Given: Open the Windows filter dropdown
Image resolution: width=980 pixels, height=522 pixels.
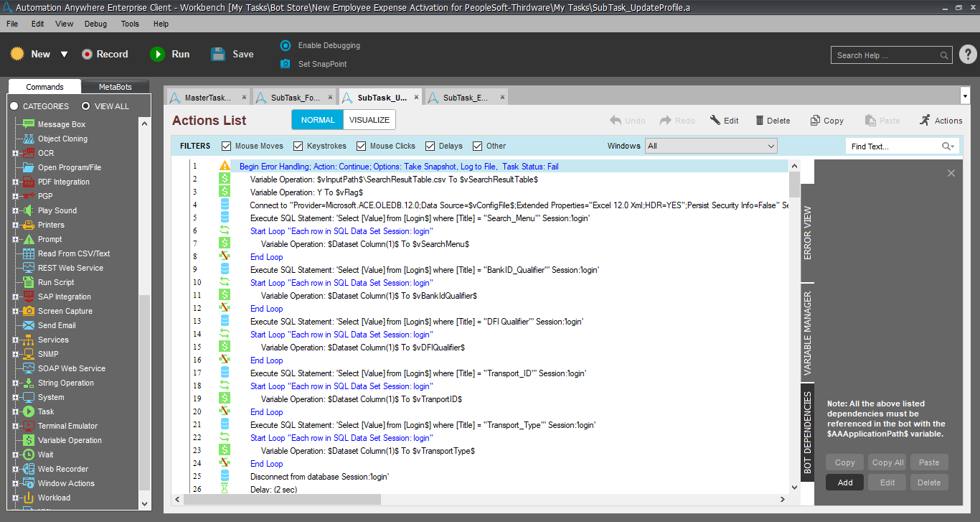Looking at the screenshot, I should 710,146.
